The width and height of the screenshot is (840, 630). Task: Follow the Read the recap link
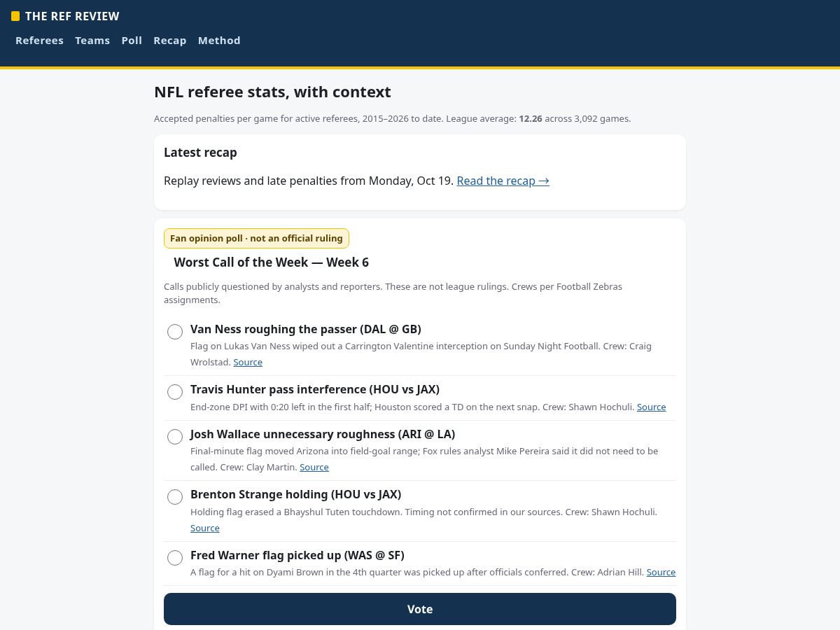(x=503, y=181)
